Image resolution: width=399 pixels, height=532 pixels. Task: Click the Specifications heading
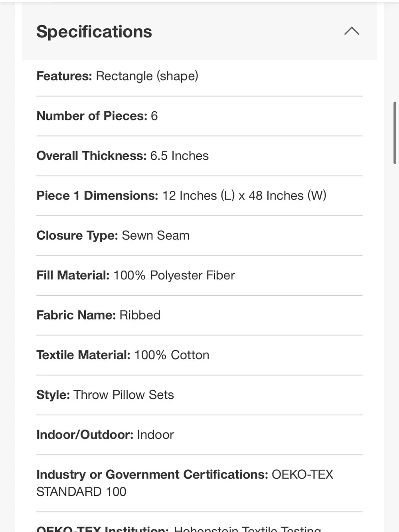[x=94, y=32]
